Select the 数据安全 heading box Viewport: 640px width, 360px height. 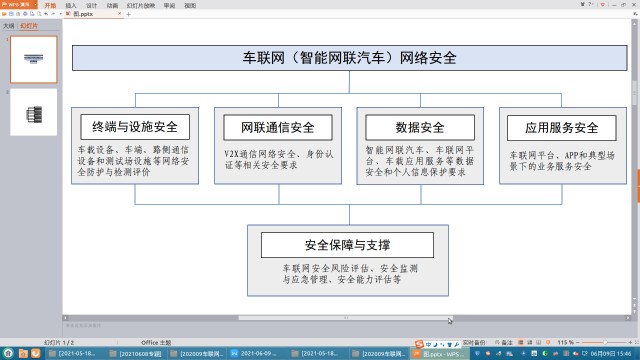[x=420, y=127]
